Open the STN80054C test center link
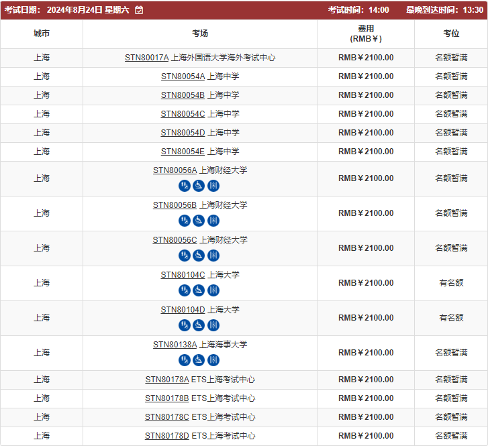The height and width of the screenshot is (448, 488). click(x=183, y=114)
